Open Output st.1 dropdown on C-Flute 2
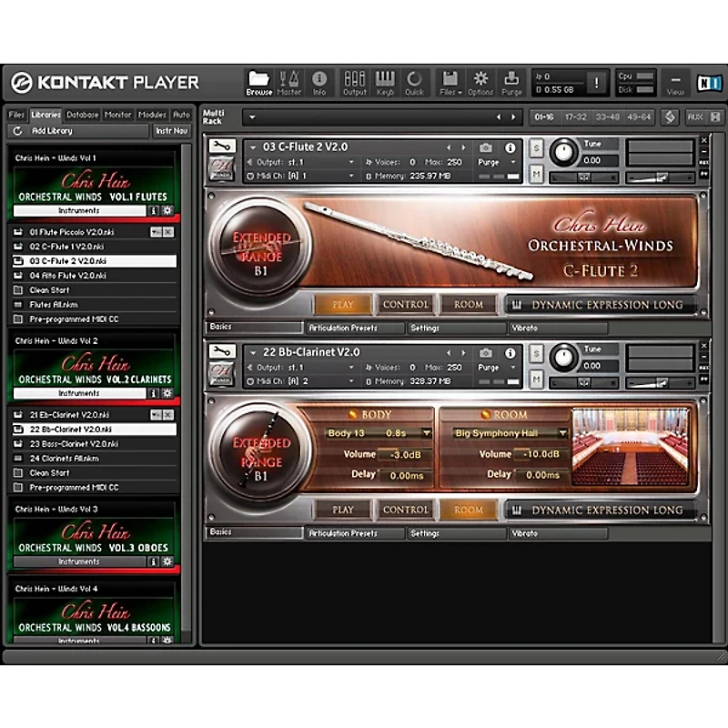Viewport: 728px width, 728px height. (351, 162)
